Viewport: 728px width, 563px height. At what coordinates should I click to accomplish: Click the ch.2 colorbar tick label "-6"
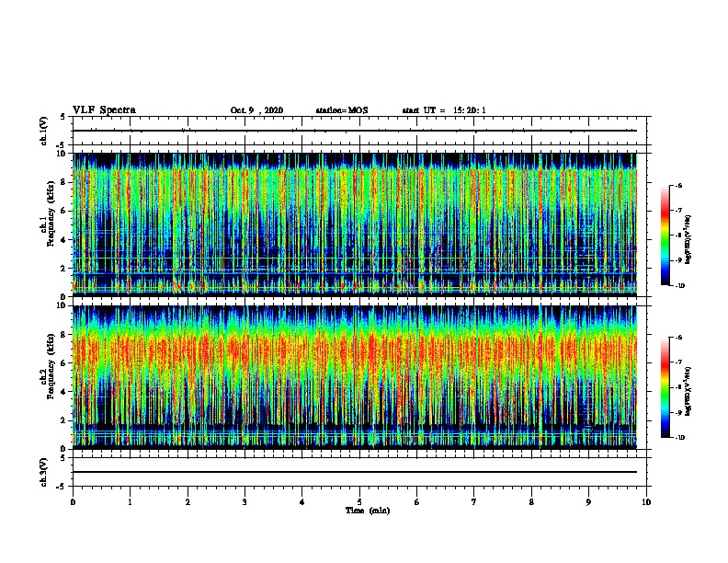[678, 338]
